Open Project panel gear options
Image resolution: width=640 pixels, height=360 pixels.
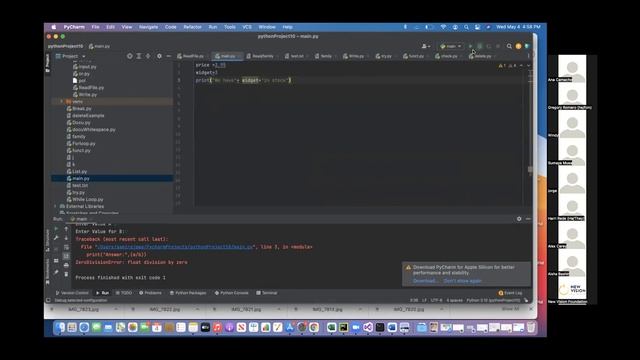click(159, 56)
